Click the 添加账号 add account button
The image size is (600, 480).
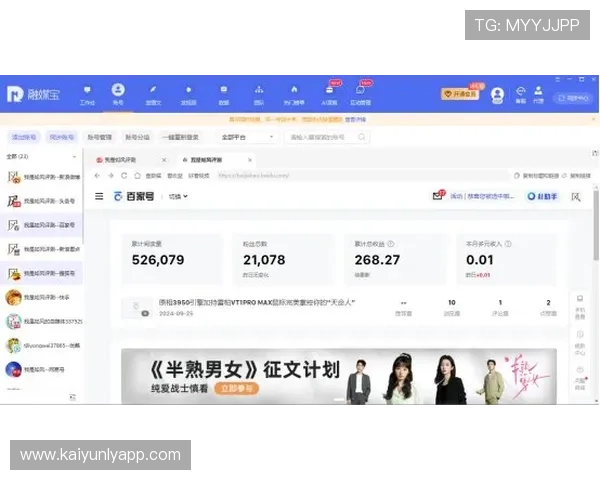click(24, 137)
